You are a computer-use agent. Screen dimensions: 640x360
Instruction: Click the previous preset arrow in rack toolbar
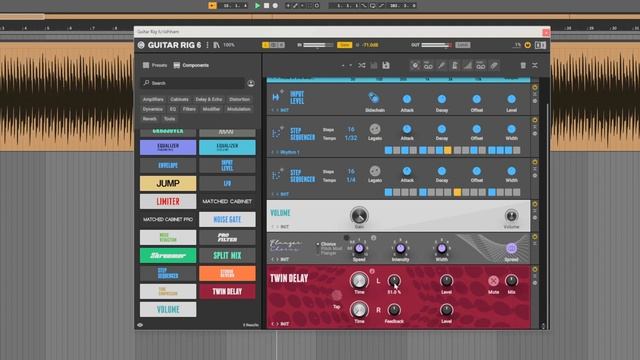click(x=343, y=65)
